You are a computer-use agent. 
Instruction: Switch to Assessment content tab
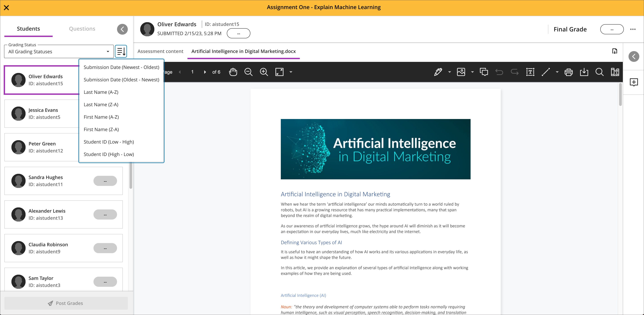coord(160,51)
